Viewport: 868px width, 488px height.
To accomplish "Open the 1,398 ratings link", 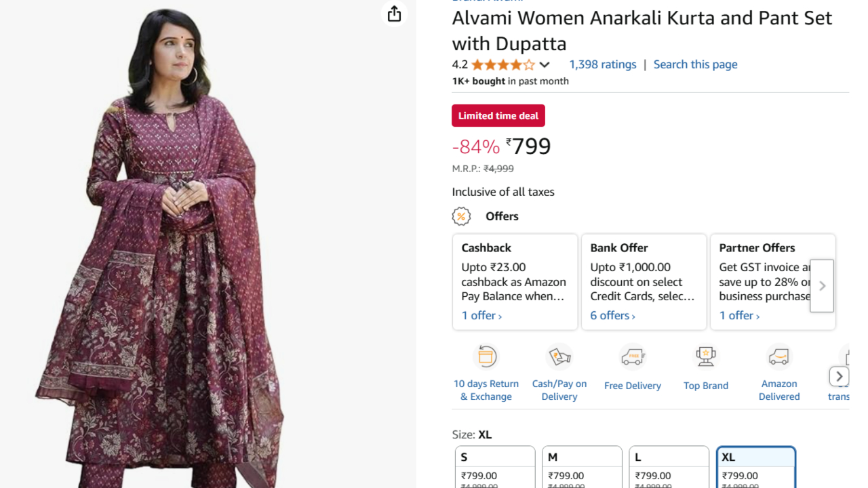I will click(602, 64).
